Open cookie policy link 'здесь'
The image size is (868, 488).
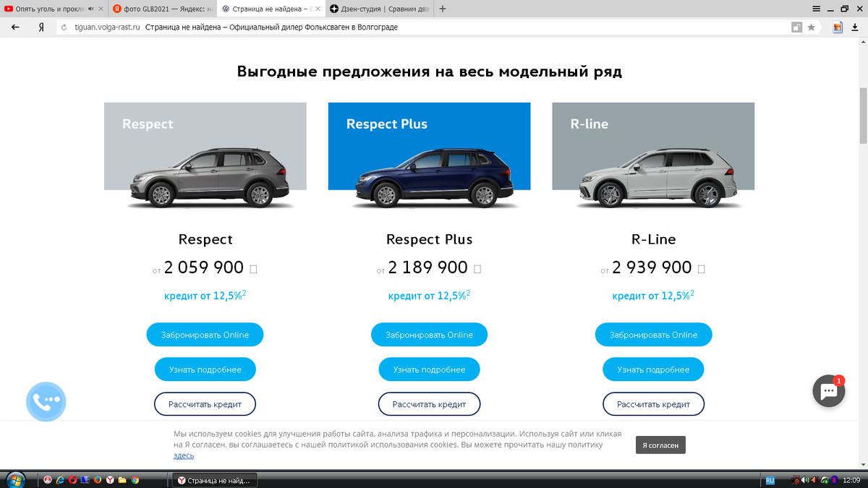[184, 455]
